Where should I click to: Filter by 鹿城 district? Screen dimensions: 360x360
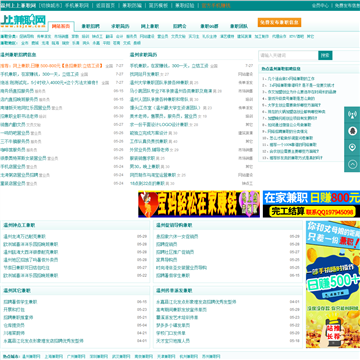point(35,43)
